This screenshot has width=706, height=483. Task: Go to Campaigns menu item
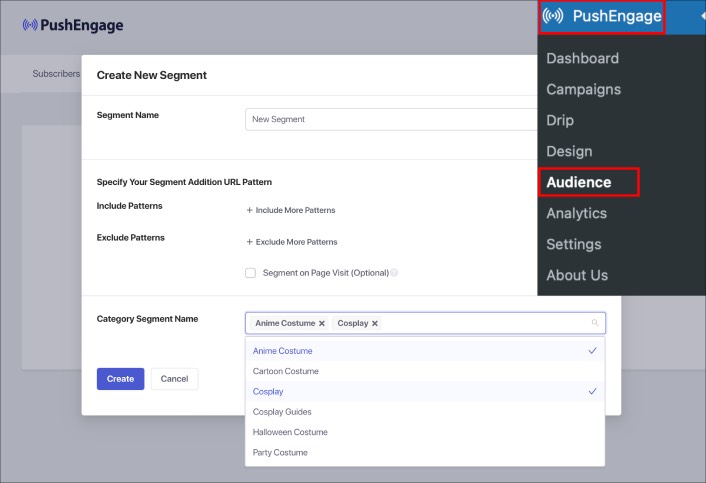tap(584, 89)
